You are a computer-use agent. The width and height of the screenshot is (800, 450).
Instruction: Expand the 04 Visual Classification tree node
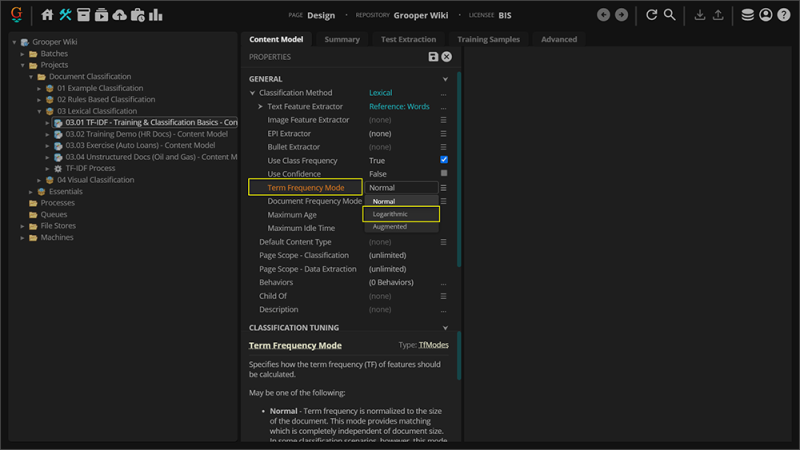click(x=39, y=180)
